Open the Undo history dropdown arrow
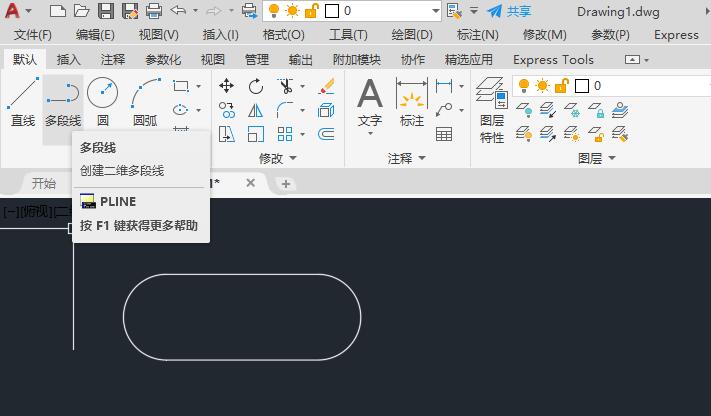Image resolution: width=711 pixels, height=416 pixels. click(195, 10)
